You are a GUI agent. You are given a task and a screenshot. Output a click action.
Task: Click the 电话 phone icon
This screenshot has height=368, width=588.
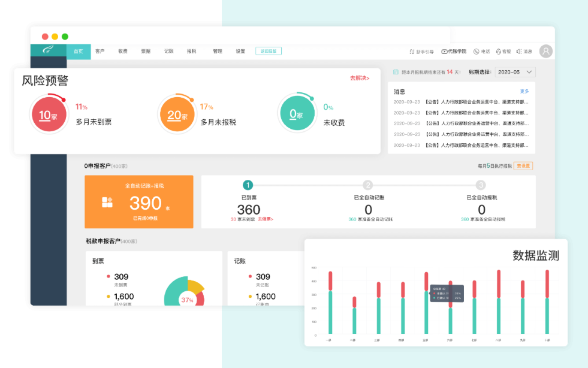click(477, 52)
